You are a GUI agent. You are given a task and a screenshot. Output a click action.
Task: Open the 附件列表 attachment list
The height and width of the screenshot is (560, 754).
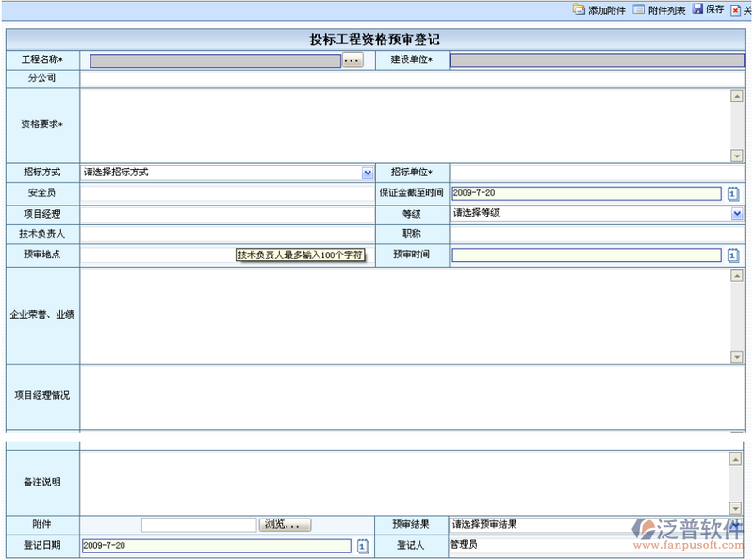click(639, 9)
